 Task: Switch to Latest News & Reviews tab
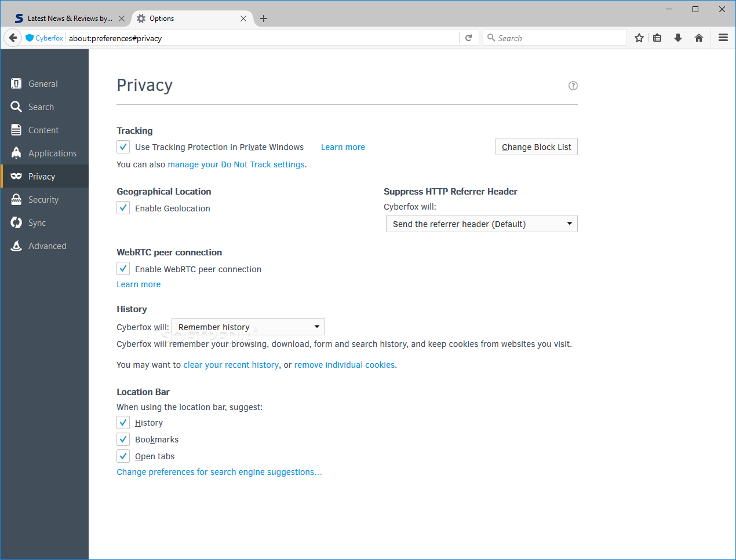pyautogui.click(x=70, y=19)
